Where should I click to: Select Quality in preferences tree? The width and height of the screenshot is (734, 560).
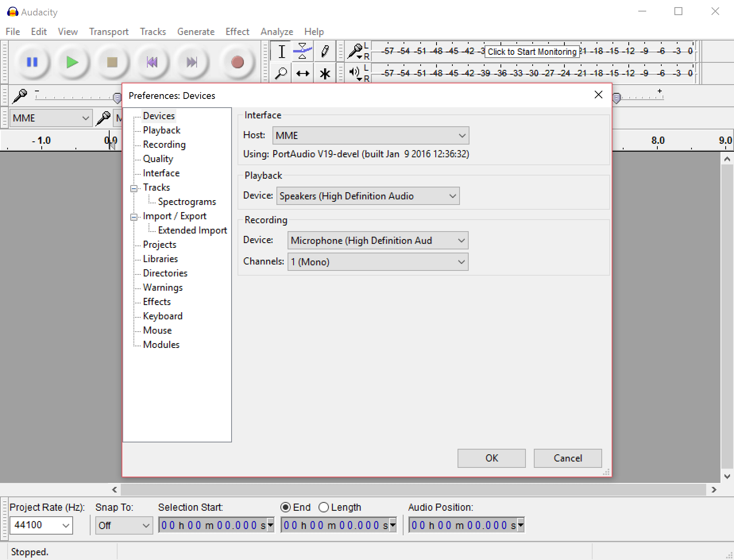[158, 159]
